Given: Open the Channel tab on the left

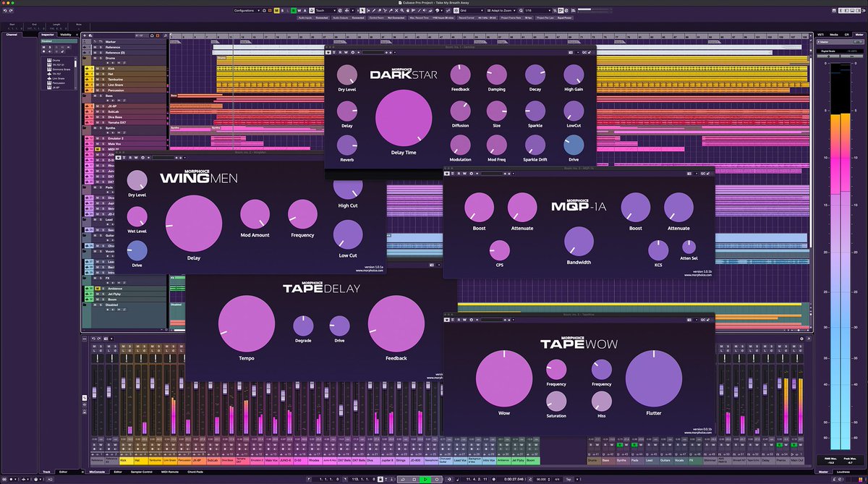Looking at the screenshot, I should 12,34.
